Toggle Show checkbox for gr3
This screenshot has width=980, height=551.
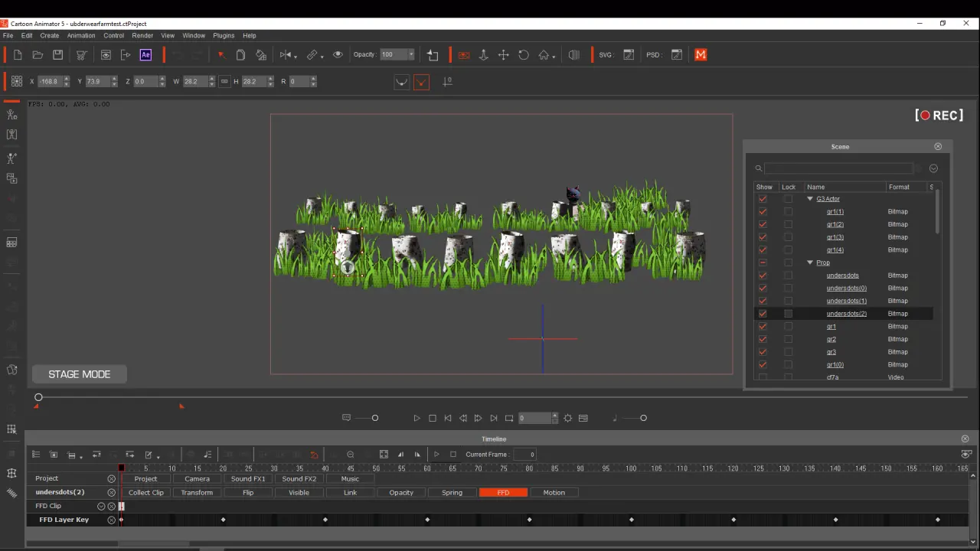(x=763, y=352)
